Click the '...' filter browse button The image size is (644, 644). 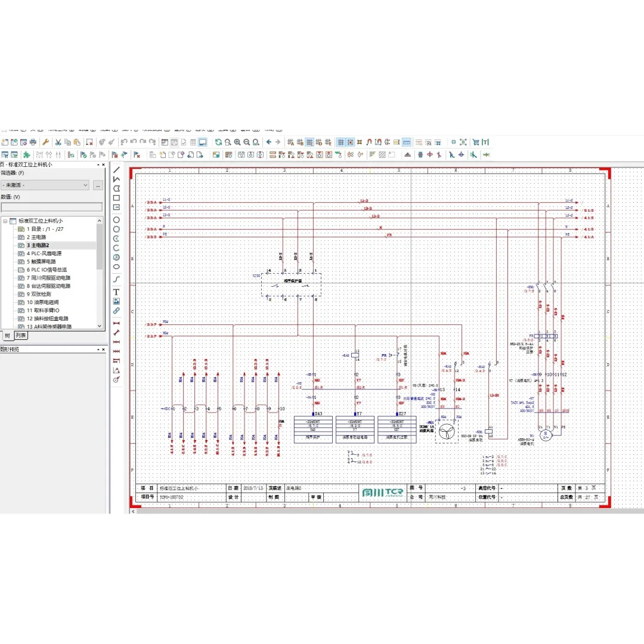98,185
